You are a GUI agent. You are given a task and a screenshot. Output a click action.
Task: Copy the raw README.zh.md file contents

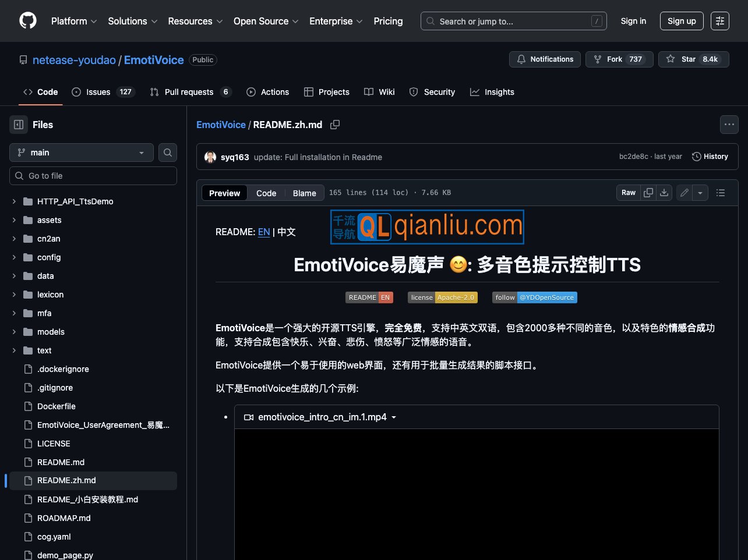point(648,192)
